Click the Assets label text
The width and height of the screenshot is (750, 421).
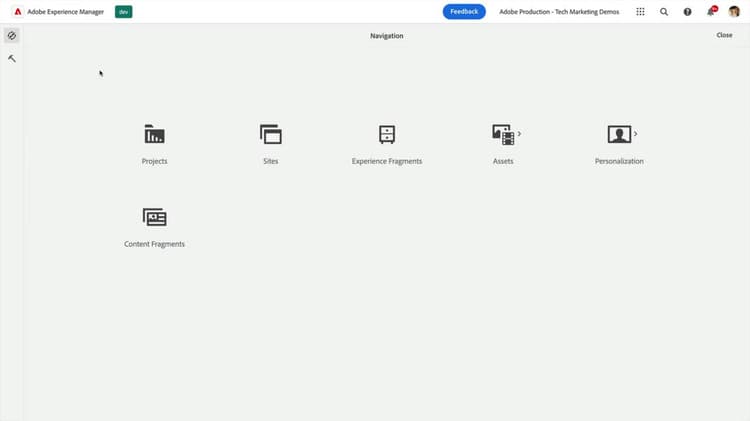(x=503, y=161)
